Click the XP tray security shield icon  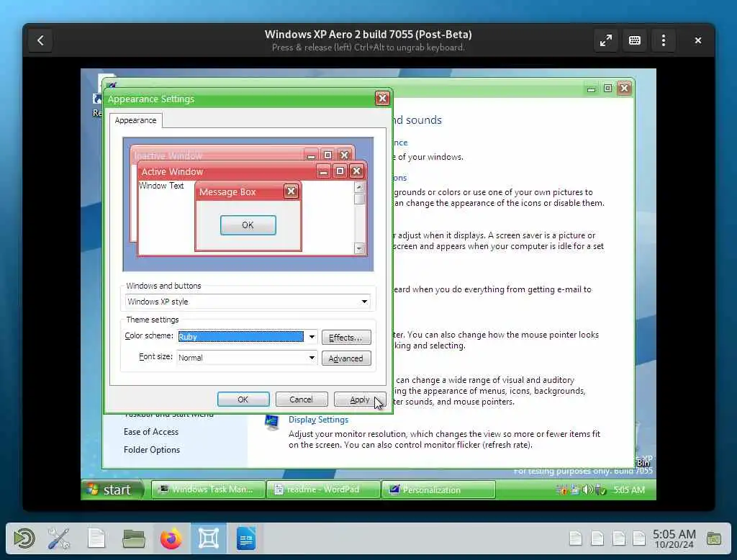click(x=561, y=490)
